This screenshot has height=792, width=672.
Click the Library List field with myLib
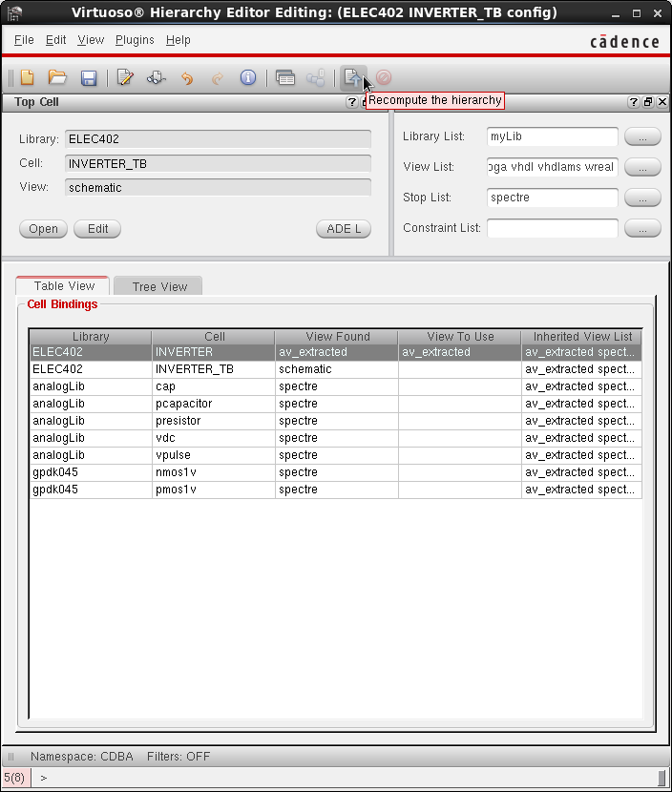553,136
